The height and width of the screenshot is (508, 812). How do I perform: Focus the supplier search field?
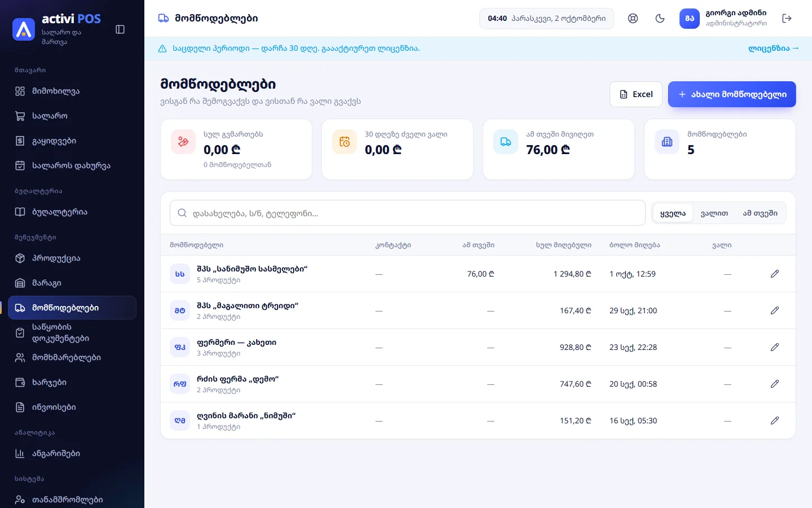408,213
